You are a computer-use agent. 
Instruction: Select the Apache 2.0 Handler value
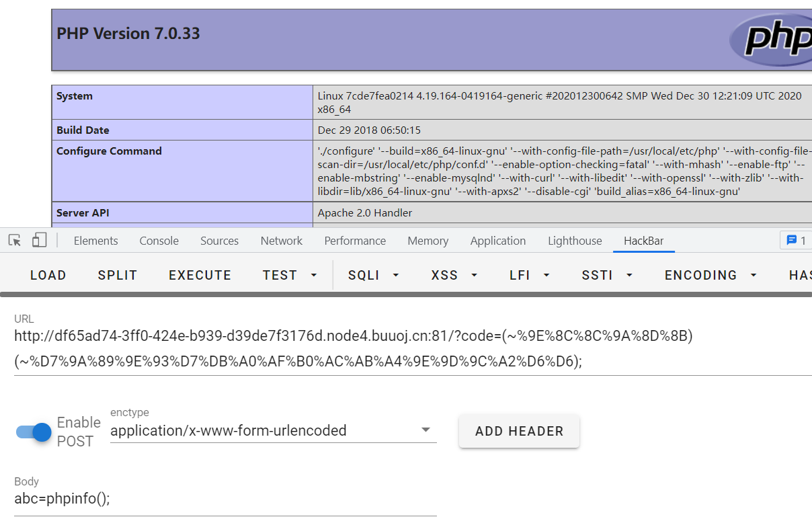tap(365, 213)
